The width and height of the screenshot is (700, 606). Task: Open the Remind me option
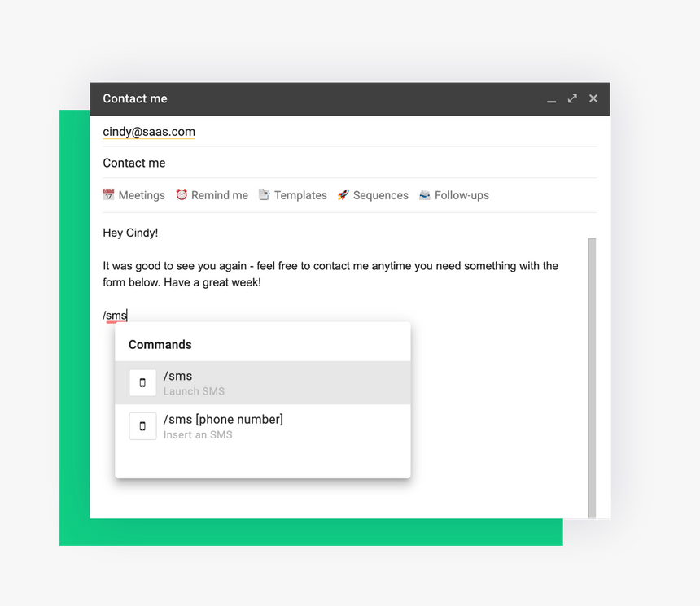[x=212, y=195]
